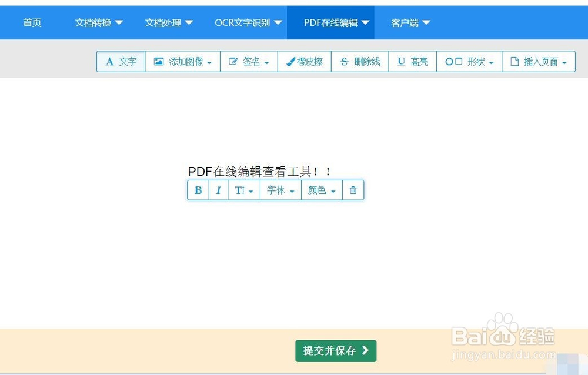
Task: Select the 删除线 strikethrough tool
Action: [x=360, y=62]
